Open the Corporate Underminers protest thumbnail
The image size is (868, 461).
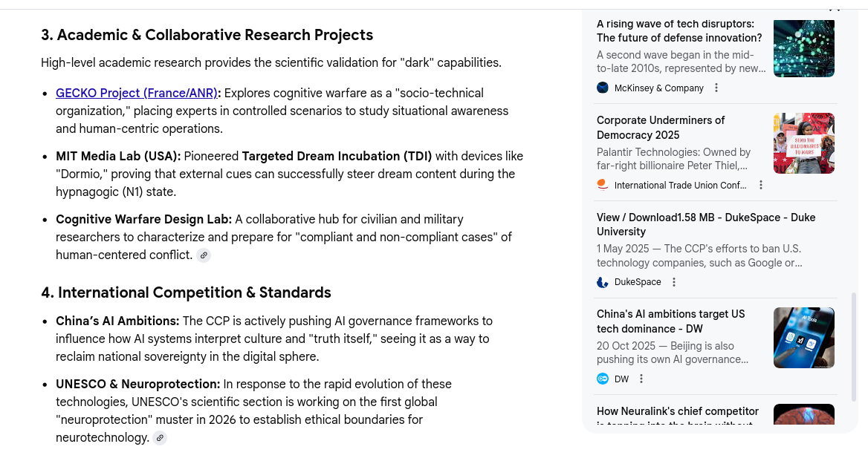[803, 143]
